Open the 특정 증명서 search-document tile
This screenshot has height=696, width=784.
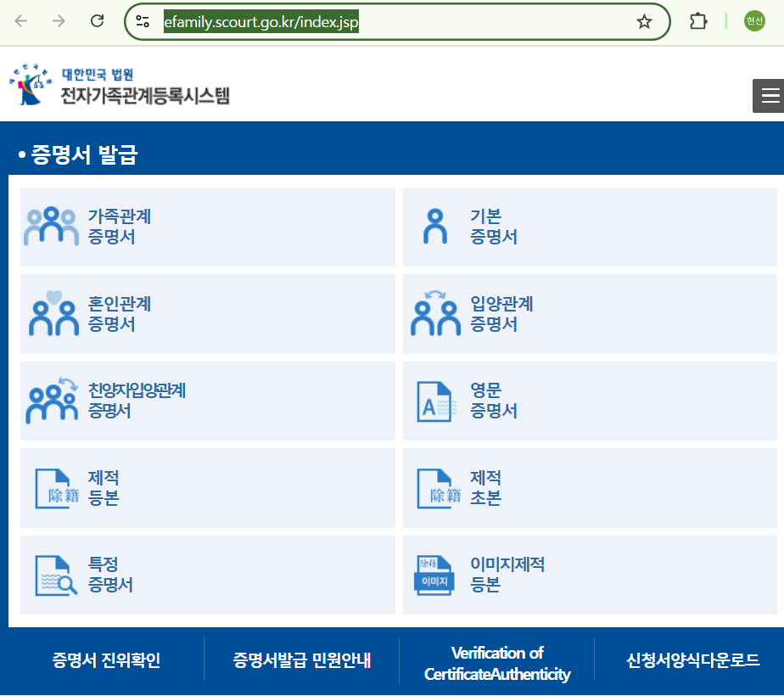point(207,575)
